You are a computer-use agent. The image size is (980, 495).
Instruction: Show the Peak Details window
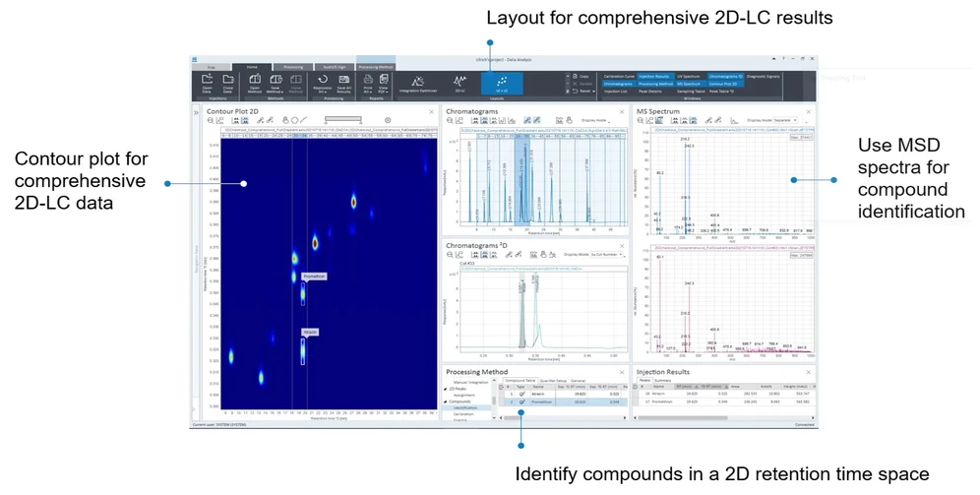click(x=650, y=92)
